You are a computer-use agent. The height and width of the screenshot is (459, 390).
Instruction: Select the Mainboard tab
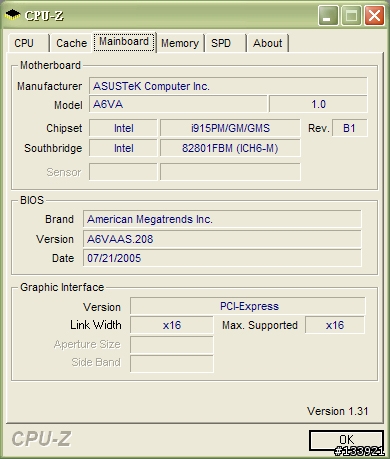[x=124, y=42]
